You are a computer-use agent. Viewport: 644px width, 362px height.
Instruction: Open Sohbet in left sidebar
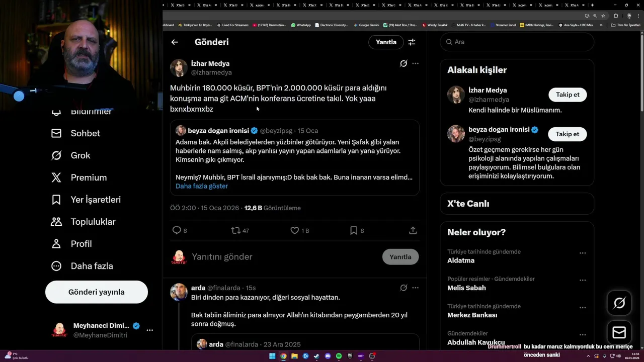tap(76, 133)
